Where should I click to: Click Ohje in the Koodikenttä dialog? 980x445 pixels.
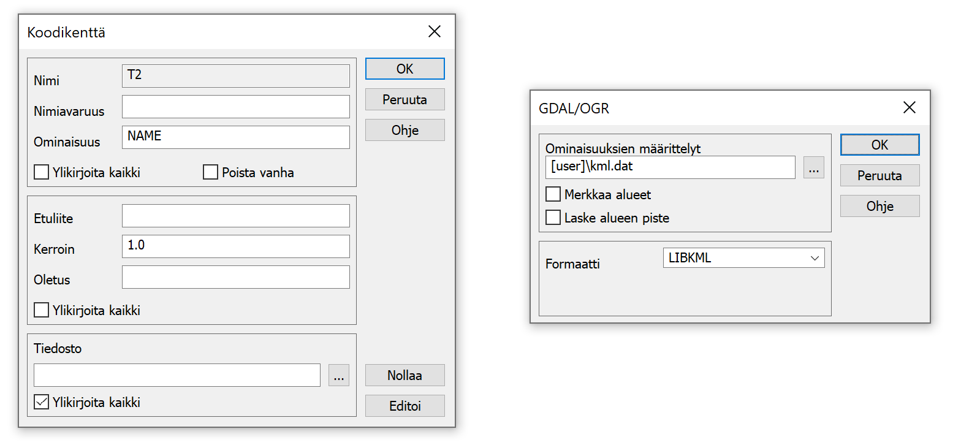tap(405, 130)
